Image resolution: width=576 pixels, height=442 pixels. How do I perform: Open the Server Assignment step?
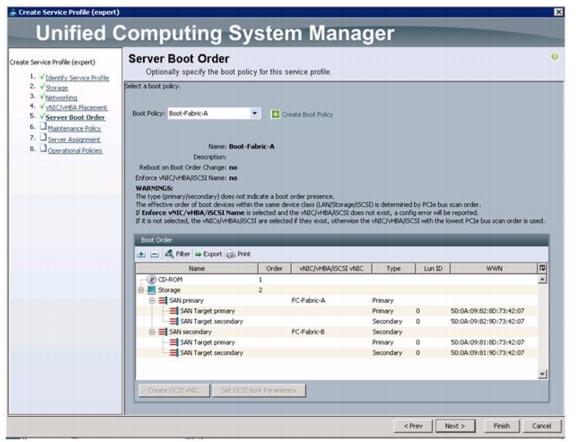click(x=74, y=139)
